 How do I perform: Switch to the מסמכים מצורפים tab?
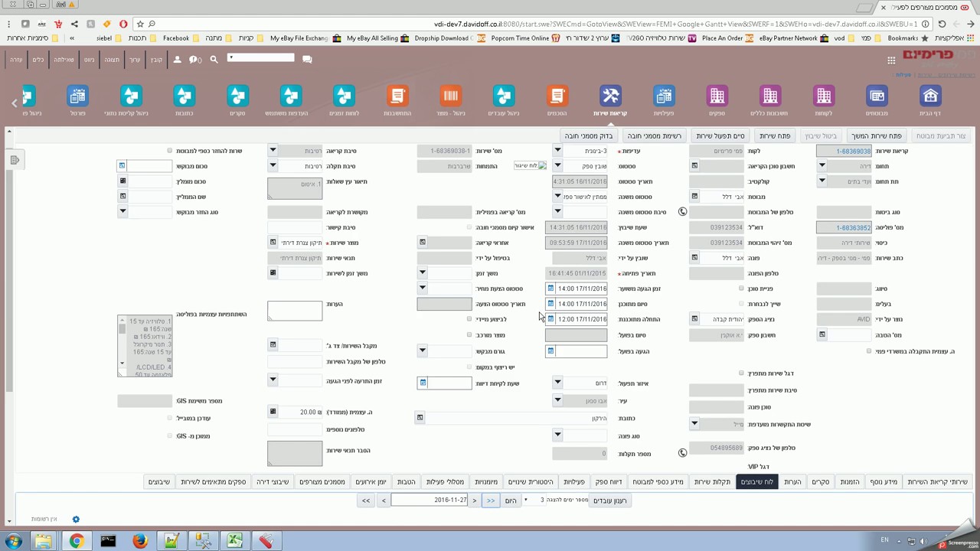pos(322,481)
